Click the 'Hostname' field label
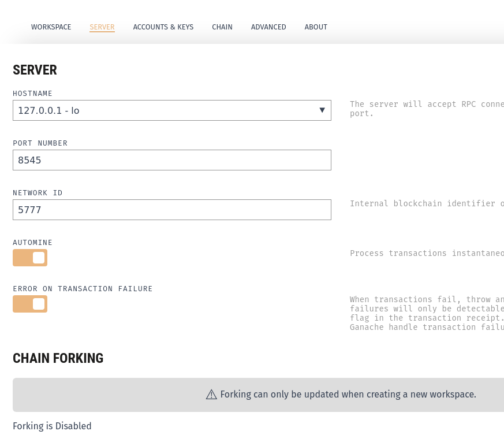The image size is (504, 442). click(32, 93)
